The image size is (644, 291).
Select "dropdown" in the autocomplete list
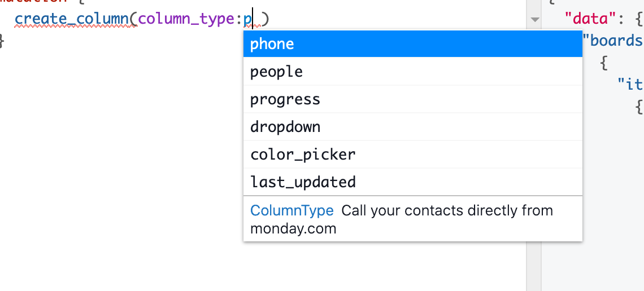coord(413,127)
